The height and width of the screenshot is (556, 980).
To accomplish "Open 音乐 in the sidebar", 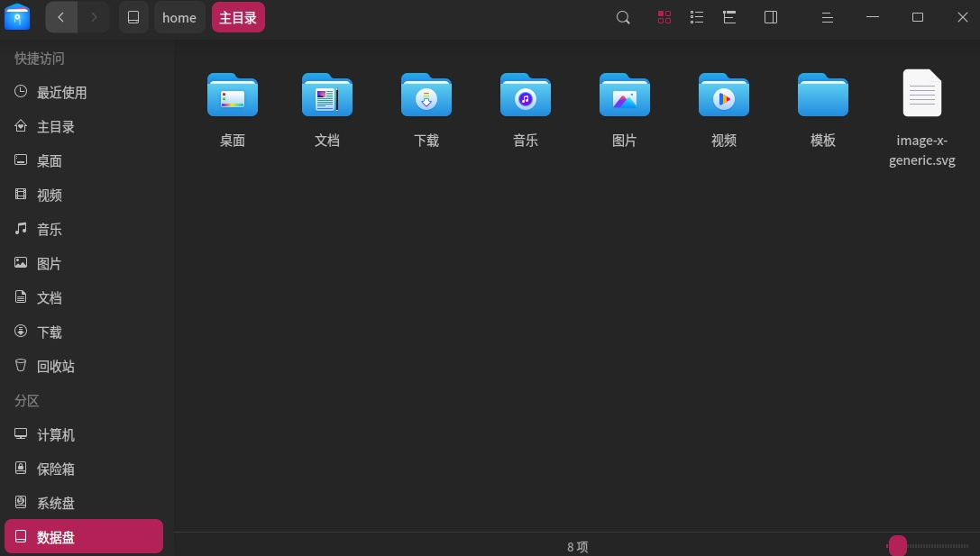I will pos(84,229).
